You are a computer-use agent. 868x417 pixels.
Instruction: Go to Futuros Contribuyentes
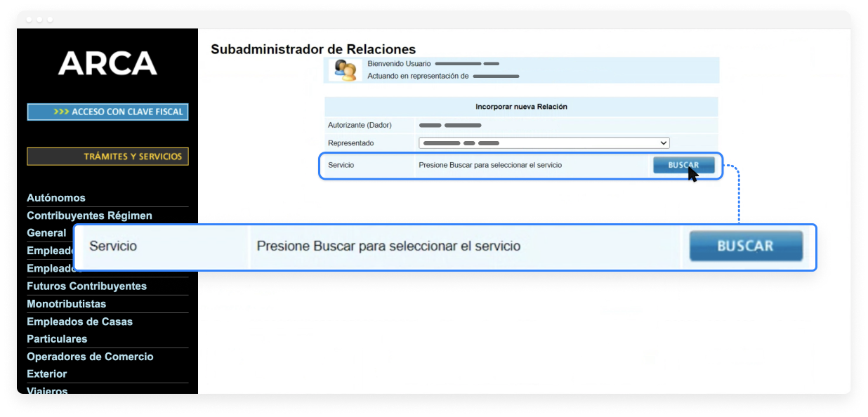coord(86,286)
